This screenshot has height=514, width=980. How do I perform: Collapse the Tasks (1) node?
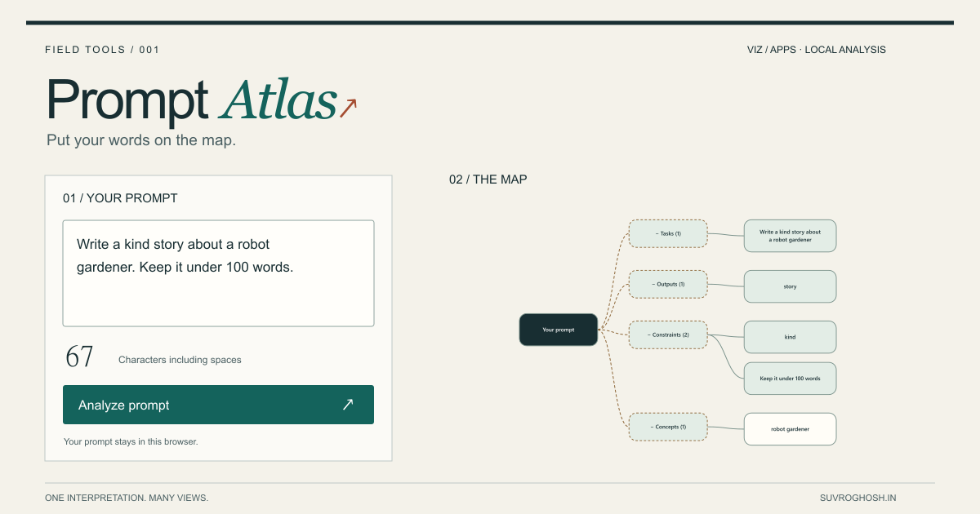pyautogui.click(x=668, y=233)
